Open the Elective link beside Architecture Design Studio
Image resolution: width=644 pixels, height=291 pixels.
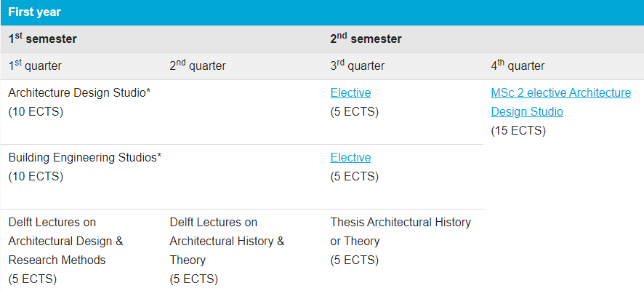tap(350, 93)
